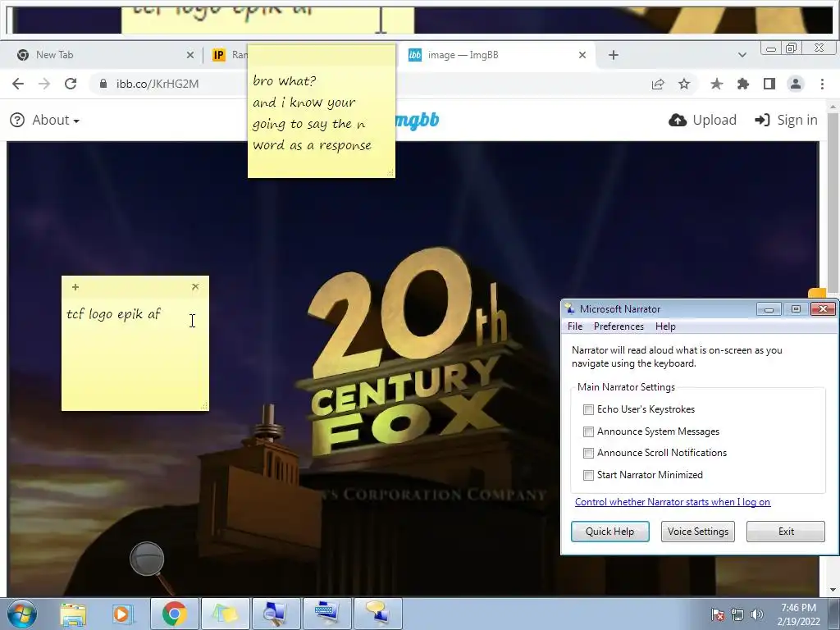Open Narrator Preferences menu
The width and height of the screenshot is (840, 630).
619,326
